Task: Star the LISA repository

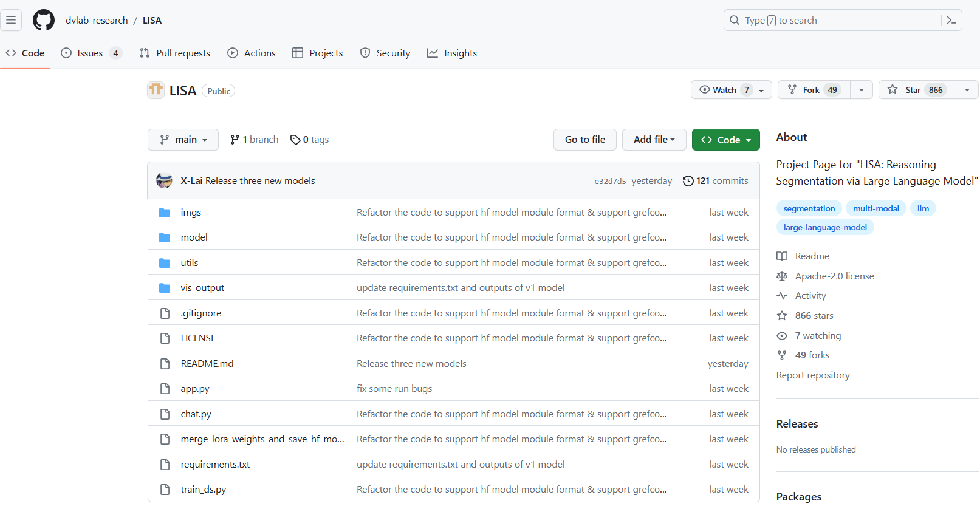Action: 917,90
